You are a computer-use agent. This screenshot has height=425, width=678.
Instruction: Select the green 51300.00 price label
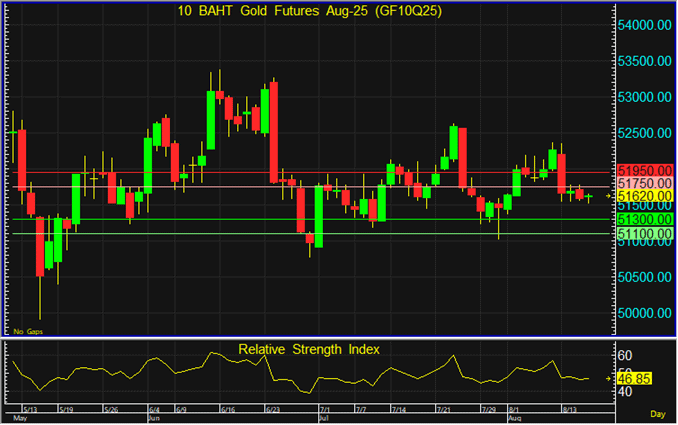point(643,219)
